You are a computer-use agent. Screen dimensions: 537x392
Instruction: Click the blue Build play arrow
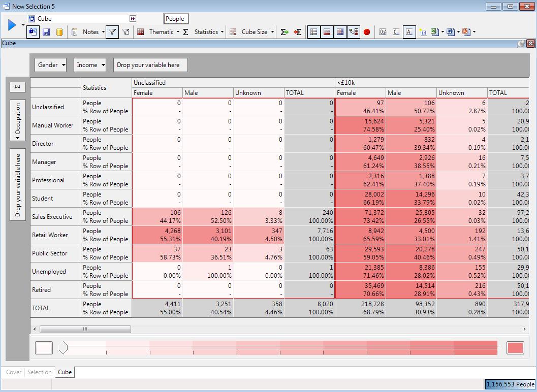[x=12, y=25]
